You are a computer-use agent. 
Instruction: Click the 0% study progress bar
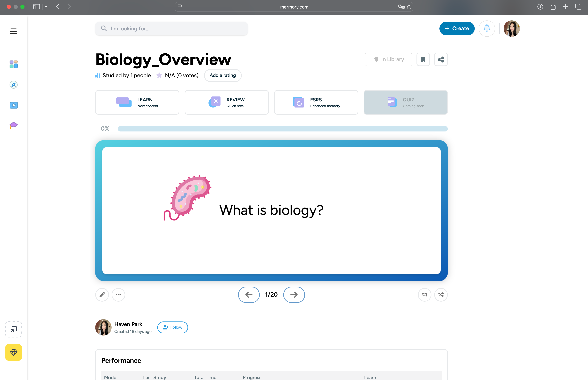[x=283, y=129]
